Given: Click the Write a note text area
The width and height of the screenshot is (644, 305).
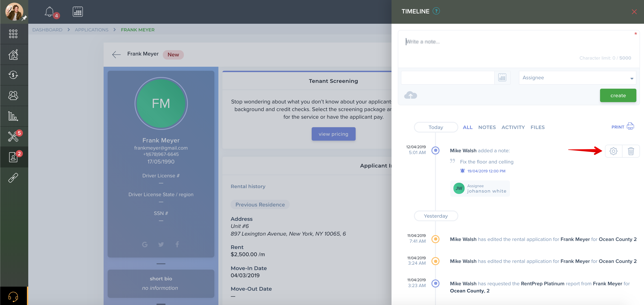Looking at the screenshot, I should [x=519, y=49].
